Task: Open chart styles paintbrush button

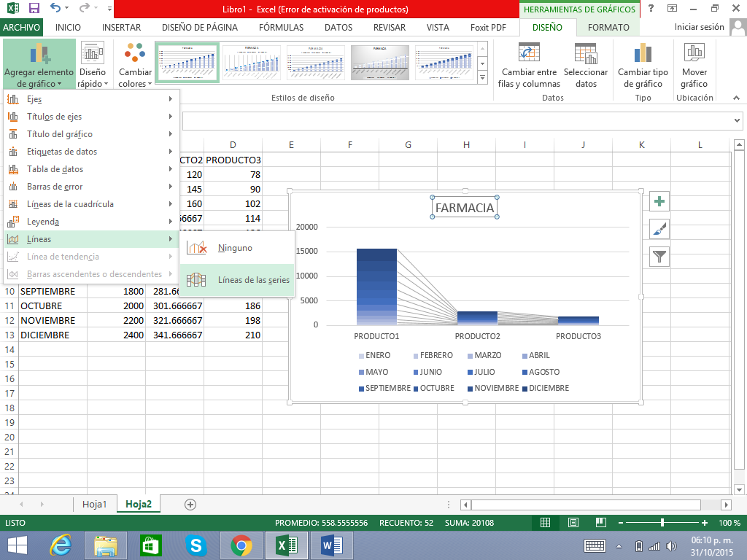Action: (x=659, y=229)
